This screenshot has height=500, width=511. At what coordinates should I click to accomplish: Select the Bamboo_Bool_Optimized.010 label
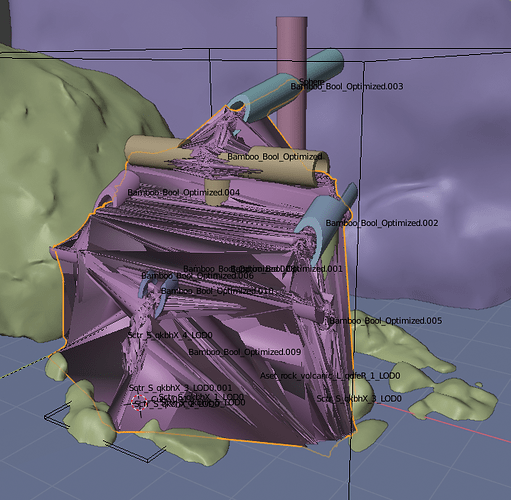point(217,291)
